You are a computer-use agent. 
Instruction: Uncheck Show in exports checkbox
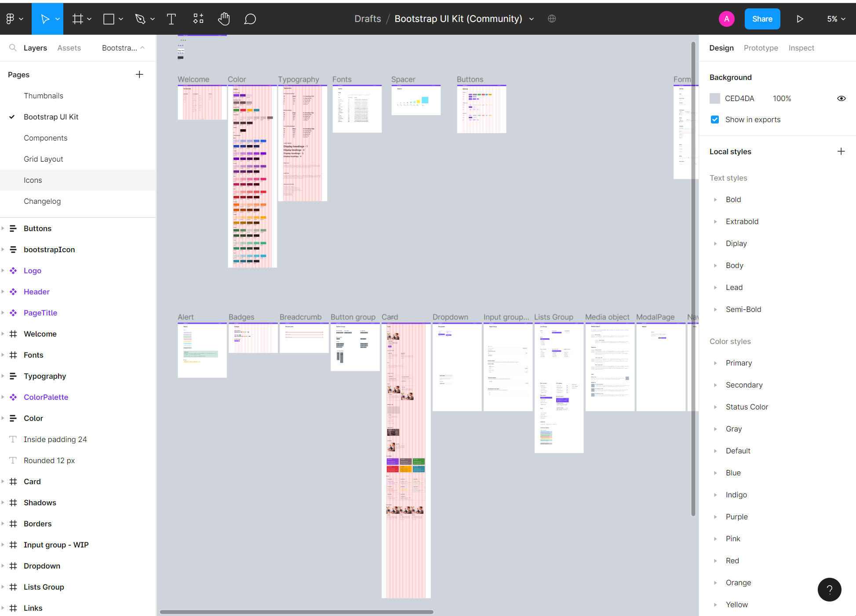715,120
